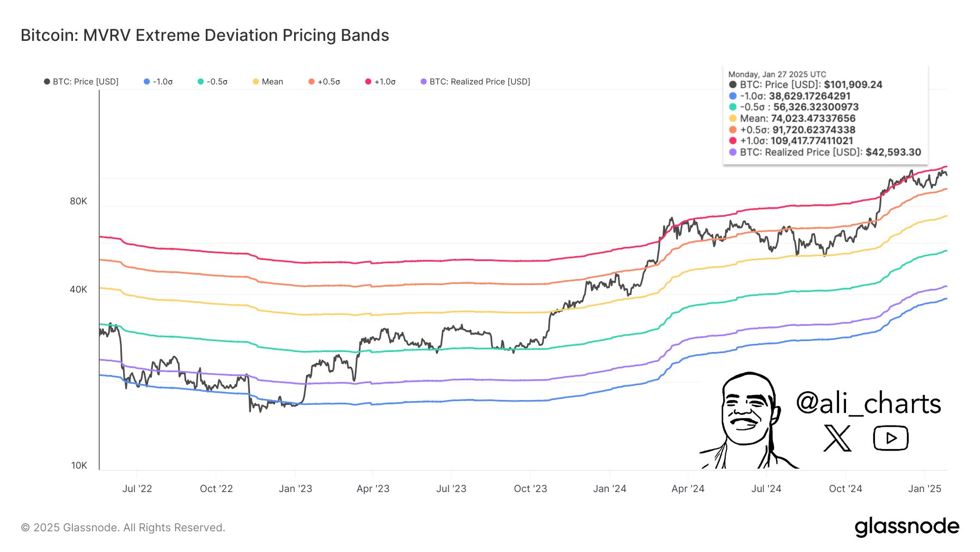Click the Oct '22 x-axis date label
980x552 pixels.
pyautogui.click(x=216, y=489)
